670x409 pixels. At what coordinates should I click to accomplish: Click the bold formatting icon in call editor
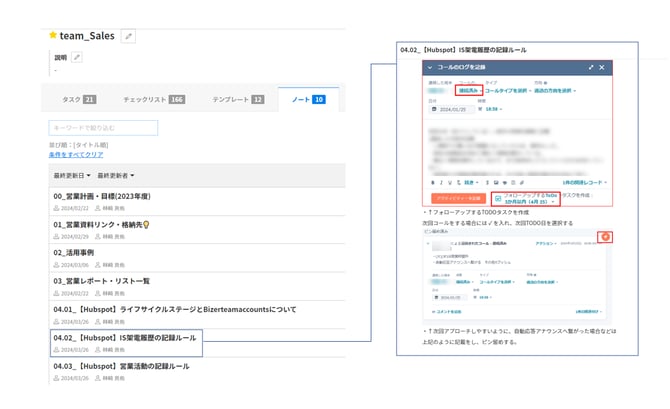point(431,183)
